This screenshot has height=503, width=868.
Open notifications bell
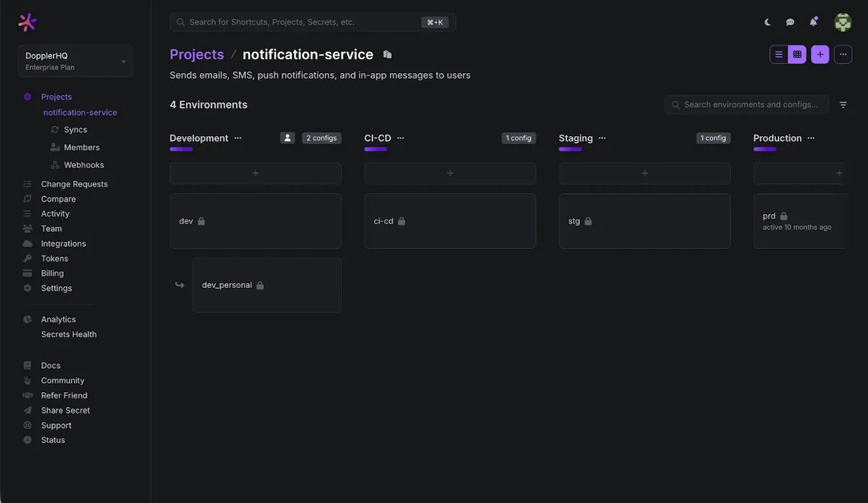[x=813, y=22]
